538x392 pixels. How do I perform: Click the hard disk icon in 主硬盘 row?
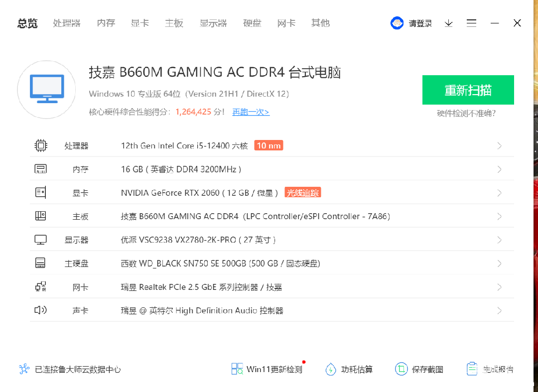(x=40, y=263)
